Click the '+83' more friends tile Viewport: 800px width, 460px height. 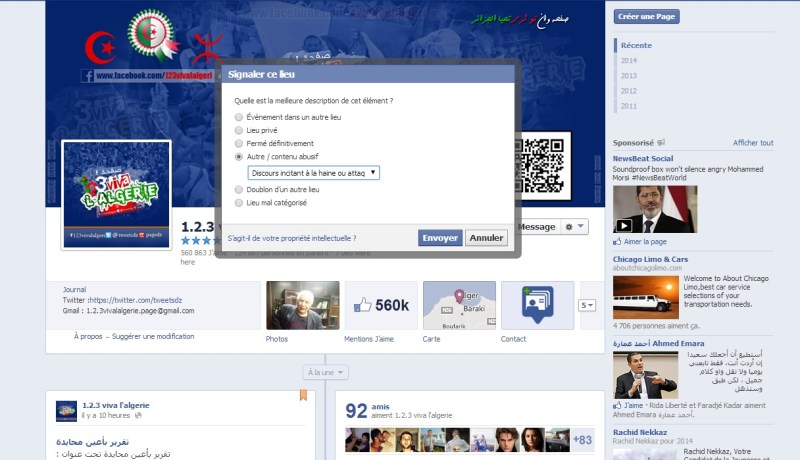coord(582,440)
